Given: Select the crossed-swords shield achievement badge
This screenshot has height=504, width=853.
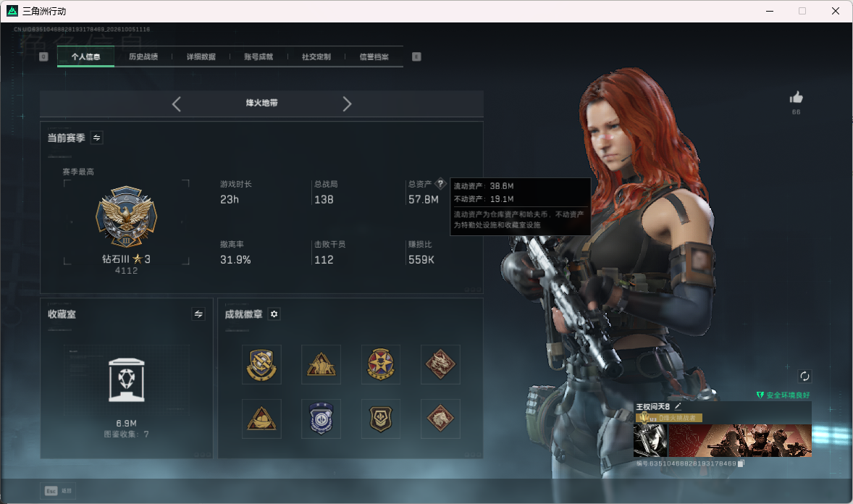Looking at the screenshot, I should pyautogui.click(x=261, y=364).
